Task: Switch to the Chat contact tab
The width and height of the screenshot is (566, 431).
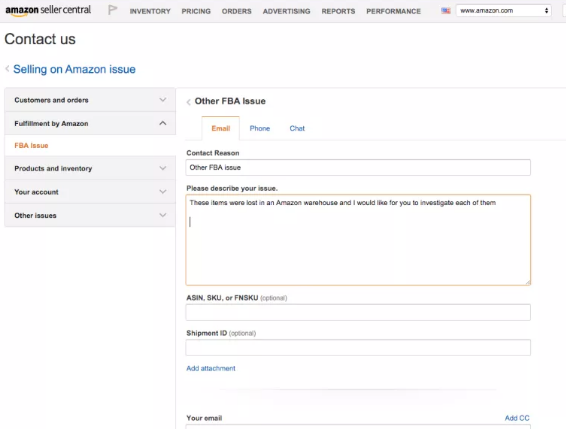Action: [x=297, y=129]
